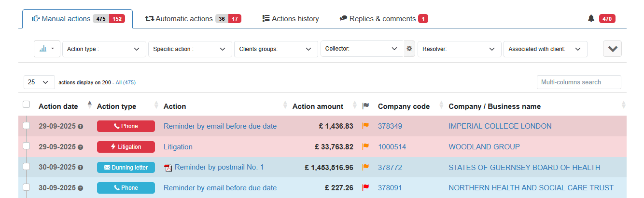Image resolution: width=644 pixels, height=198 pixels.
Task: Open the collector settings gear icon
Action: click(x=409, y=49)
